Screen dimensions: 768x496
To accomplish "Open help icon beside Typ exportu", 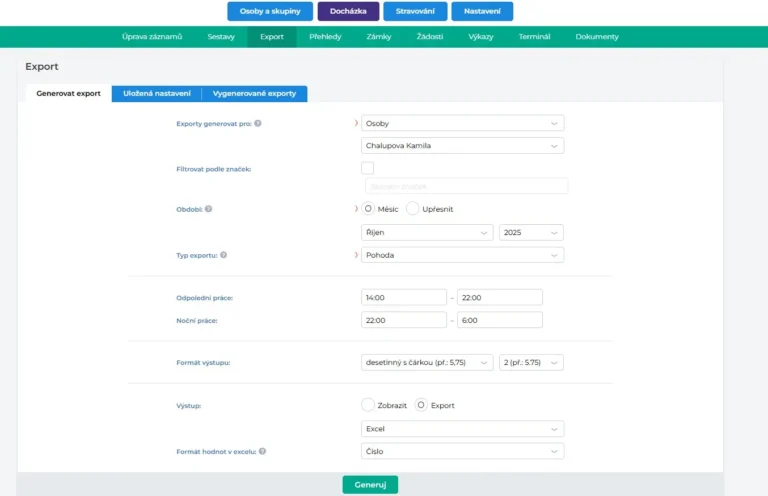I will (223, 255).
